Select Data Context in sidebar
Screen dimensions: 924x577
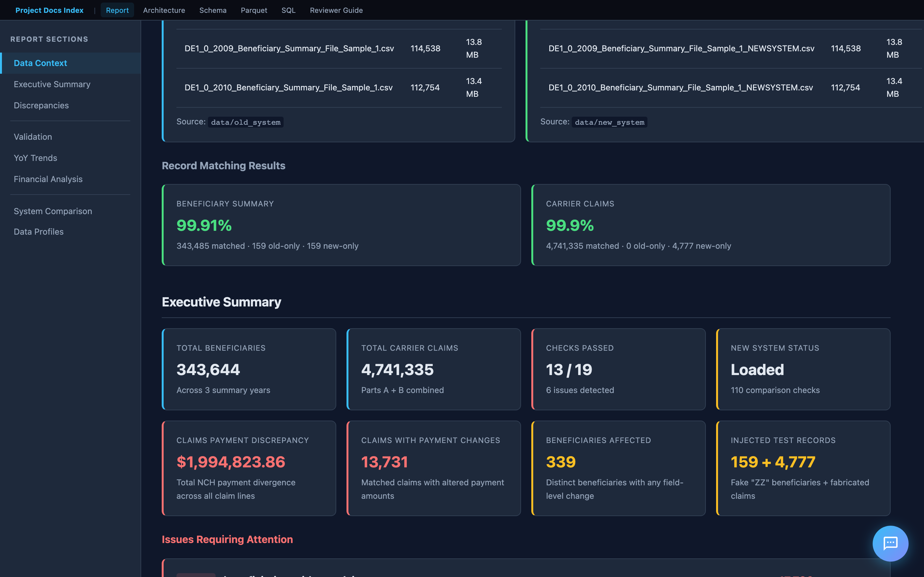[40, 63]
